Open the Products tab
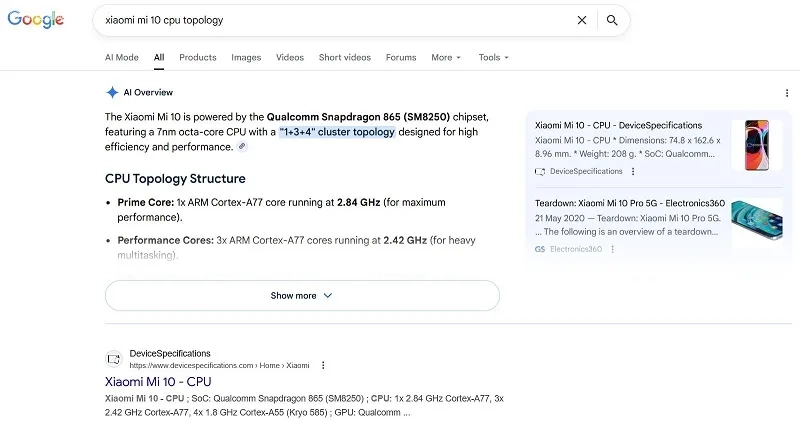800x424 pixels. point(198,58)
